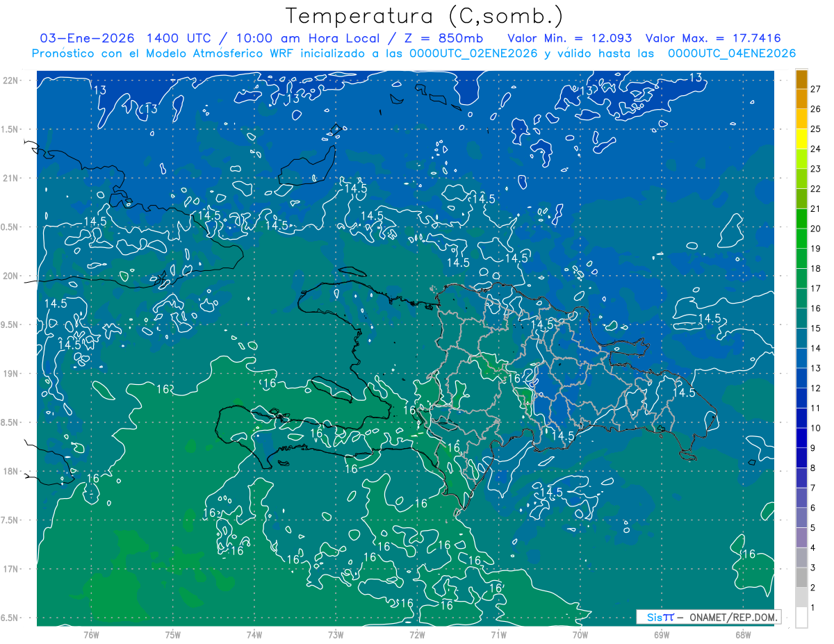Click the '74W' longitude axis label
Image resolution: width=834 pixels, height=644 pixels.
254,635
